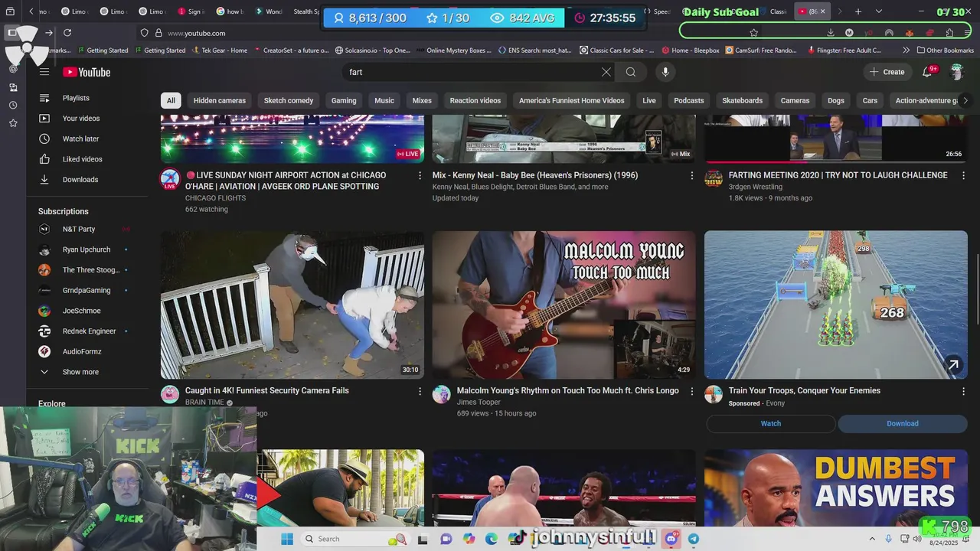
Task: Reload the page in the browser
Action: (67, 33)
